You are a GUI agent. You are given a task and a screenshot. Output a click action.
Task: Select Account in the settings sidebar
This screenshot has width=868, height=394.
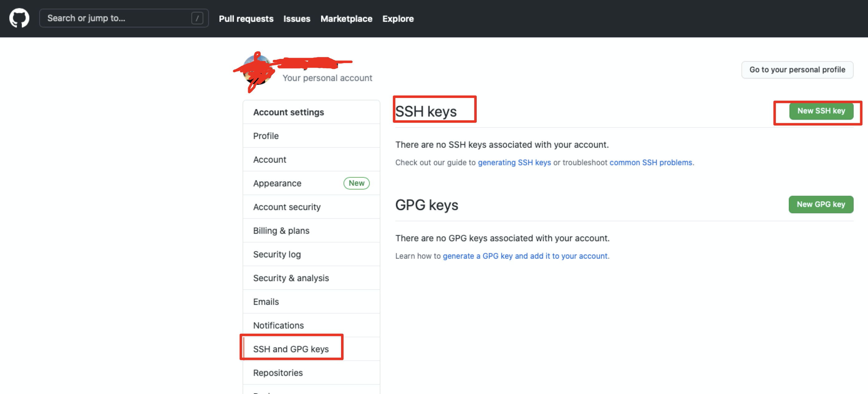tap(311, 160)
